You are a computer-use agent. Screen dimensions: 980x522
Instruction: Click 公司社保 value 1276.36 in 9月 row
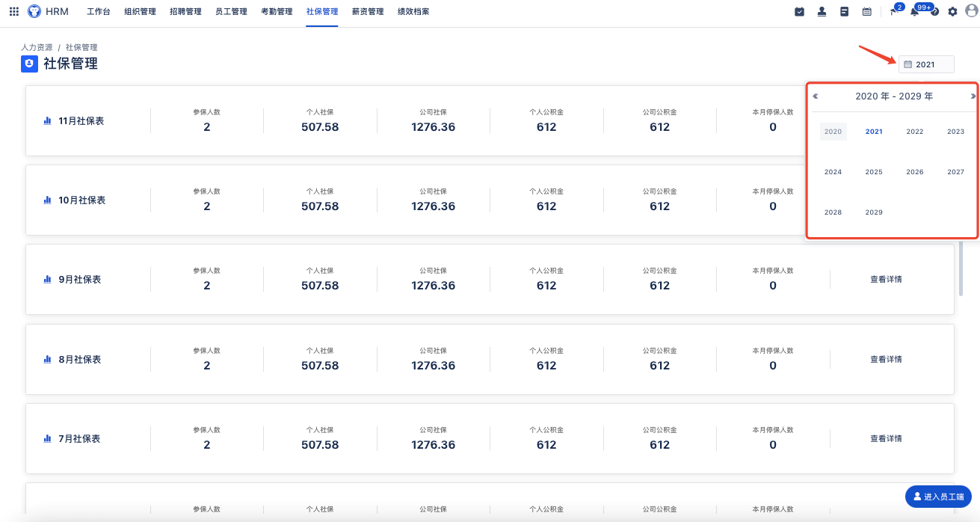click(x=434, y=286)
